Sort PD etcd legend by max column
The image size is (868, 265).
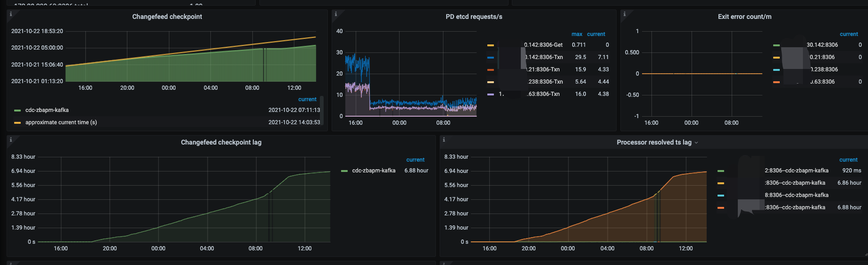576,34
